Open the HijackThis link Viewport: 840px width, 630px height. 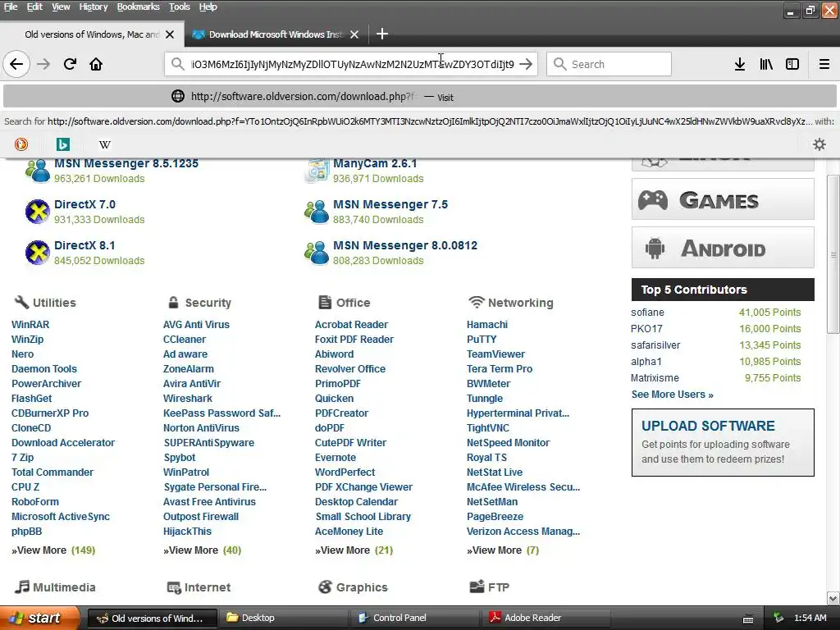click(187, 532)
